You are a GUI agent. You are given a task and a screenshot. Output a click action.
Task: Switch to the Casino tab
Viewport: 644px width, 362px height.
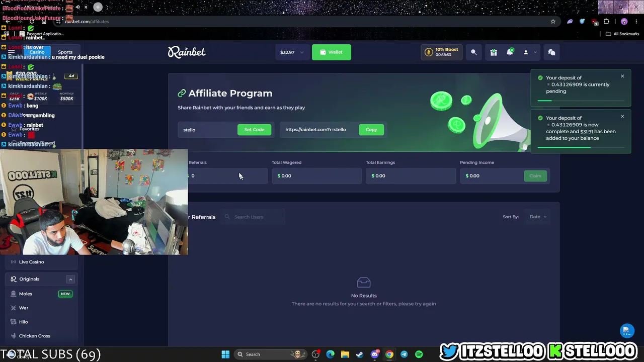coord(37,52)
